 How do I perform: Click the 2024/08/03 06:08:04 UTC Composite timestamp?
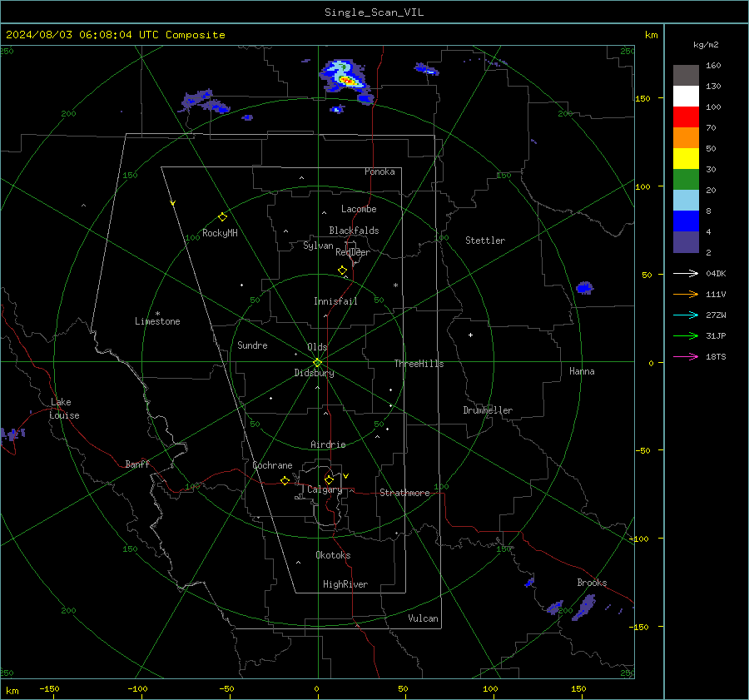[x=115, y=35]
